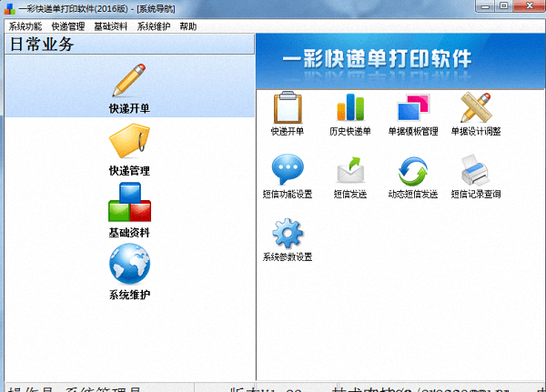
Task: Open 短信发送 envelope icon
Action: click(x=350, y=171)
